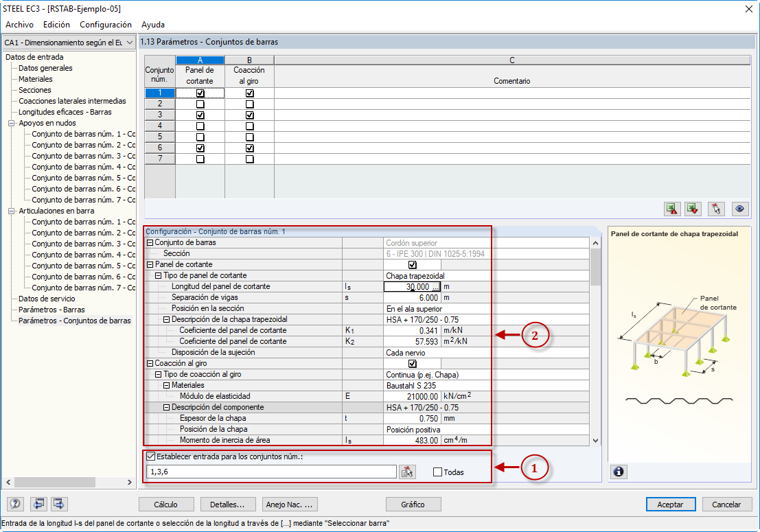Collapse Coacción al giro group in configuration

[150, 363]
